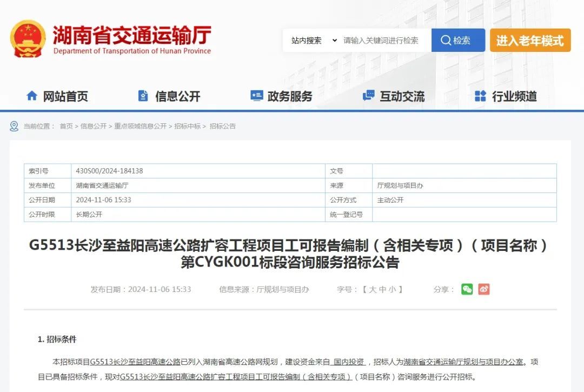The width and height of the screenshot is (584, 392).
Task: Share the article via the WeChat icon
Action: [467, 290]
